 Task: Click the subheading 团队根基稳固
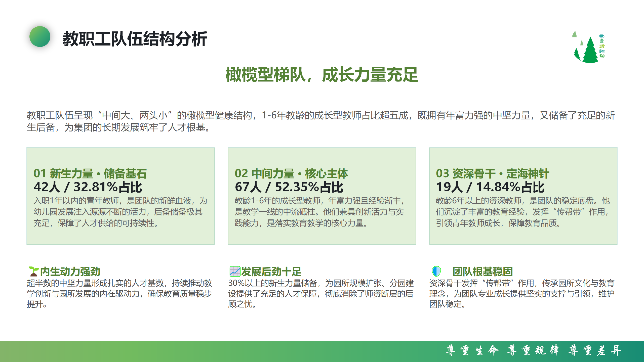(483, 271)
